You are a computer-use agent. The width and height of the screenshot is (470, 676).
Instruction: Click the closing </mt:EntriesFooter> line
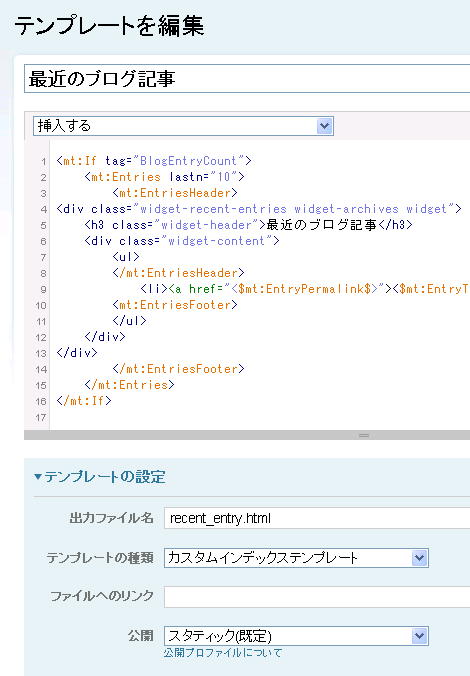[179, 369]
